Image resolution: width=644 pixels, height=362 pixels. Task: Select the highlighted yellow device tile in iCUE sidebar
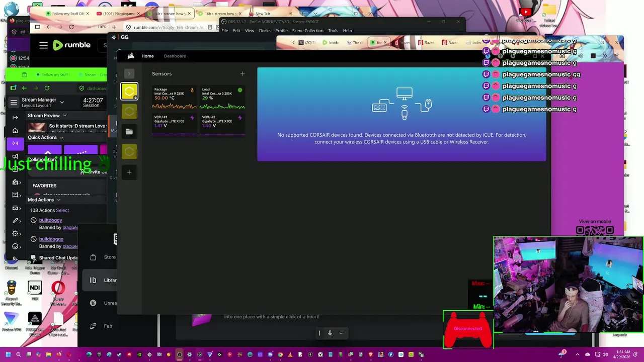tap(129, 92)
